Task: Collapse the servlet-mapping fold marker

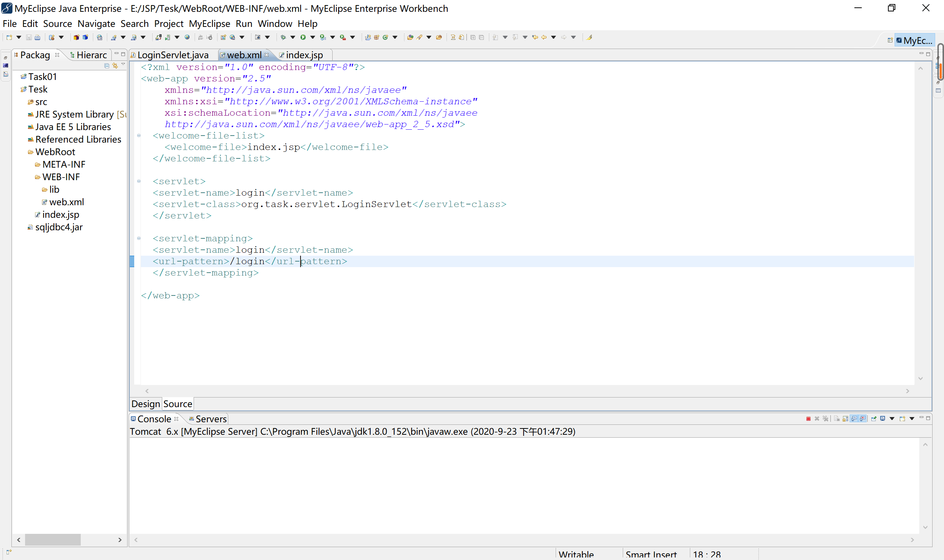Action: 139,238
